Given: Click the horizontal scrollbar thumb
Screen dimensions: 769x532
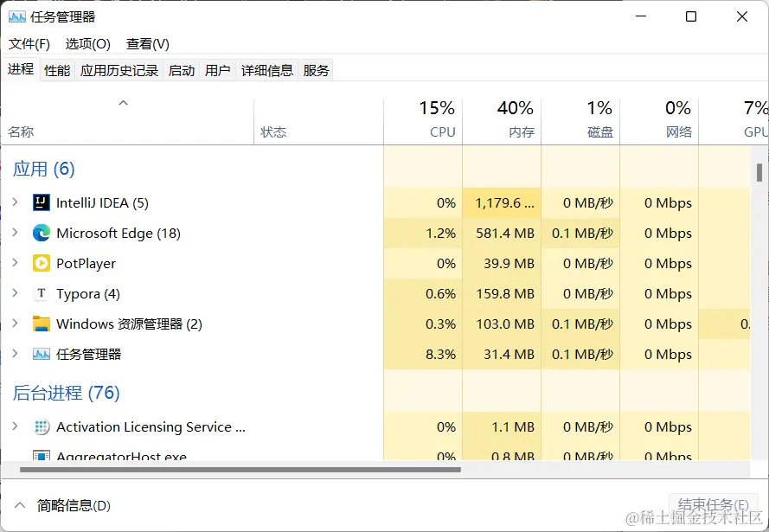Looking at the screenshot, I should click(x=240, y=469).
